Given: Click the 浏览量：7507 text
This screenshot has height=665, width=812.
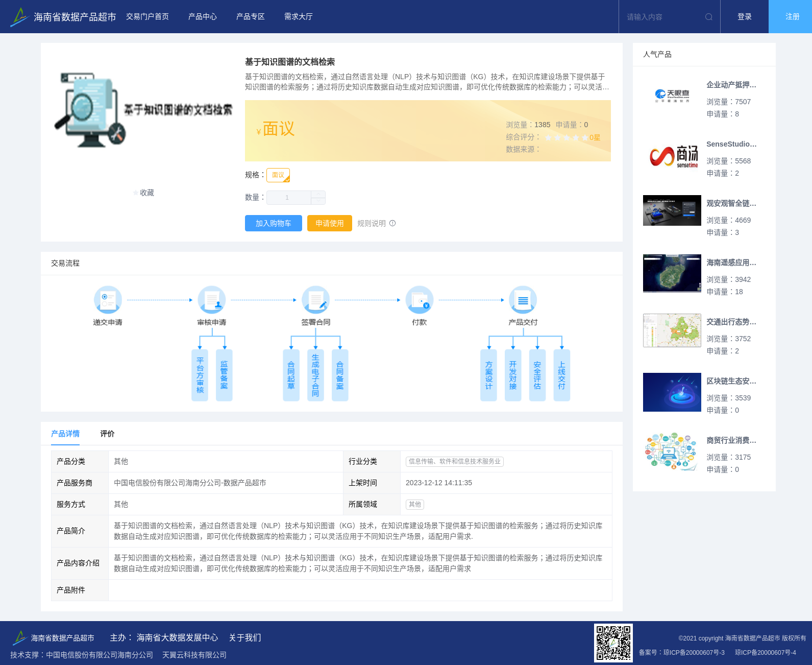Looking at the screenshot, I should pyautogui.click(x=729, y=102).
